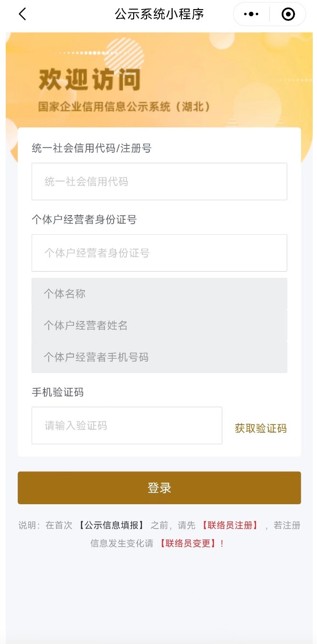Tap the 统一社会信用代码/注册号 label
Viewport: 317px width, 644px height.
91,148
